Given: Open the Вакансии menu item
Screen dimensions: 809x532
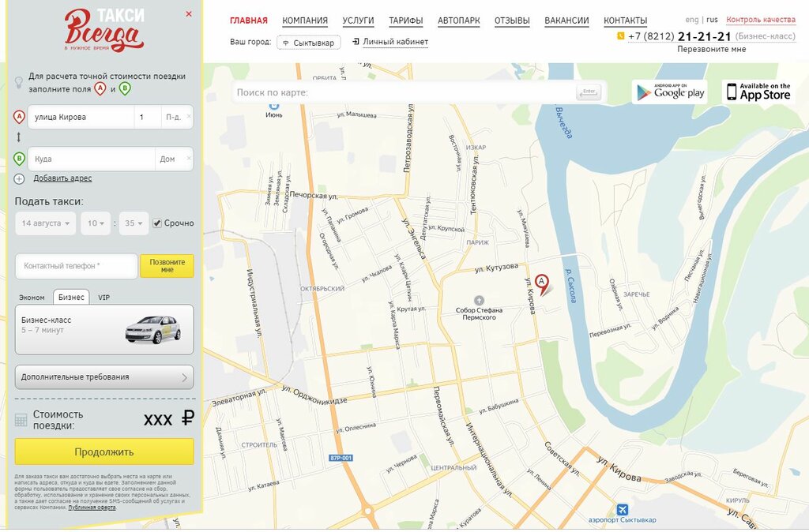Looking at the screenshot, I should tap(566, 21).
